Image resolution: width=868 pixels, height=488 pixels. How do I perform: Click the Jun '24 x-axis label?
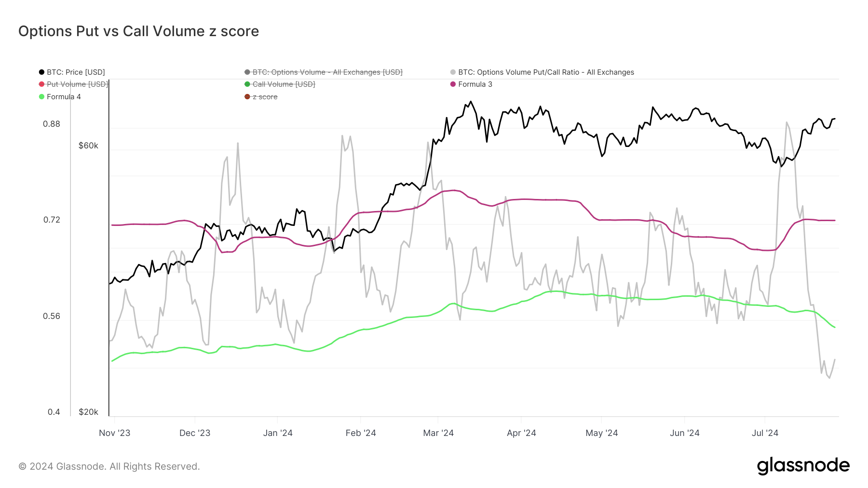point(685,433)
